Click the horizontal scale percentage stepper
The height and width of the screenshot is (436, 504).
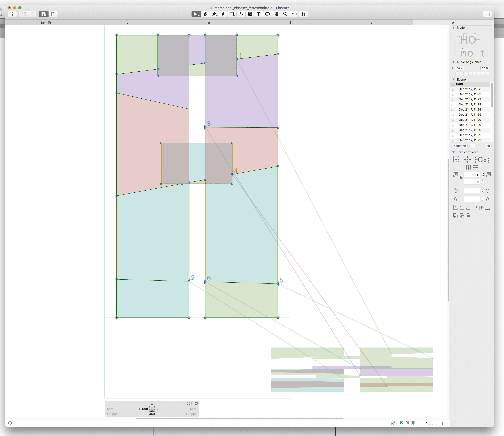point(483,175)
